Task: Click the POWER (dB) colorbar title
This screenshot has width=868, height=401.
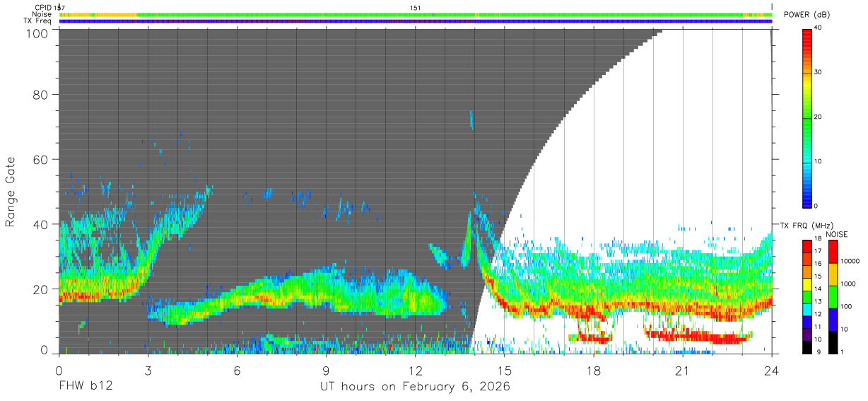Action: pyautogui.click(x=807, y=15)
